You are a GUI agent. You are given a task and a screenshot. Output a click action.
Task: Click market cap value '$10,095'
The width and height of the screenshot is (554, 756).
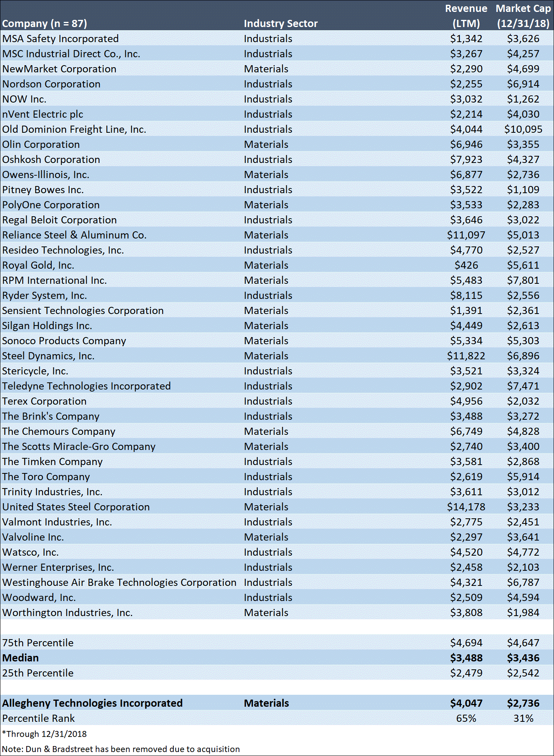(x=523, y=129)
